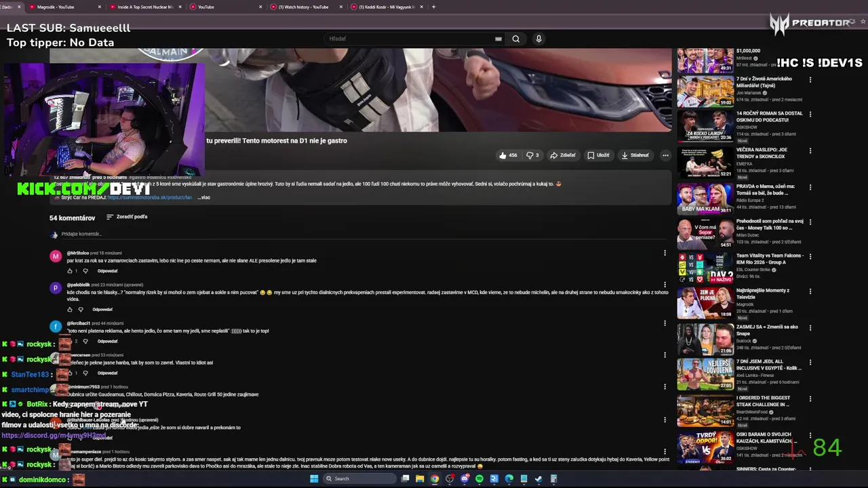Open Spotify from taskbar
Screen dimensions: 868x488
click(479, 479)
